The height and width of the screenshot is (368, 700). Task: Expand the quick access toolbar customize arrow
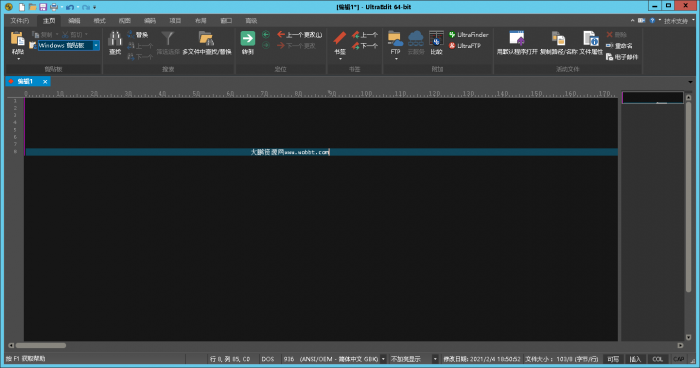(95, 8)
